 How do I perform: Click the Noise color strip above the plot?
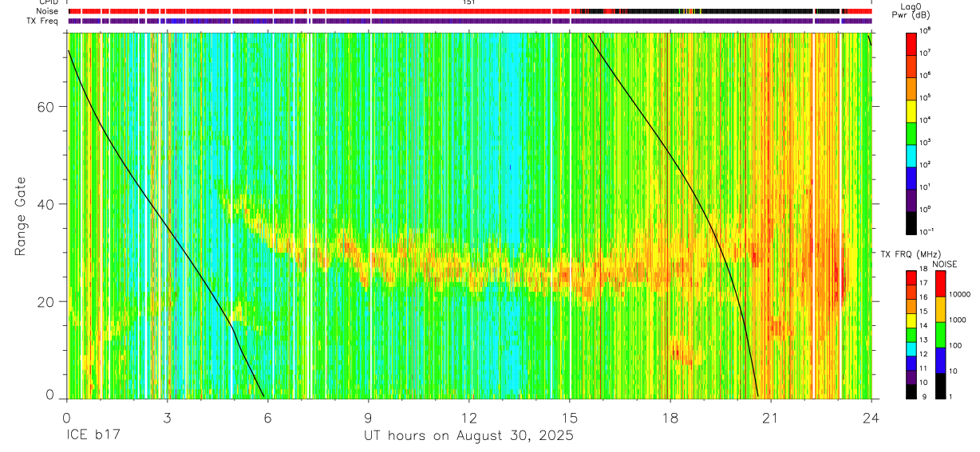click(x=470, y=11)
